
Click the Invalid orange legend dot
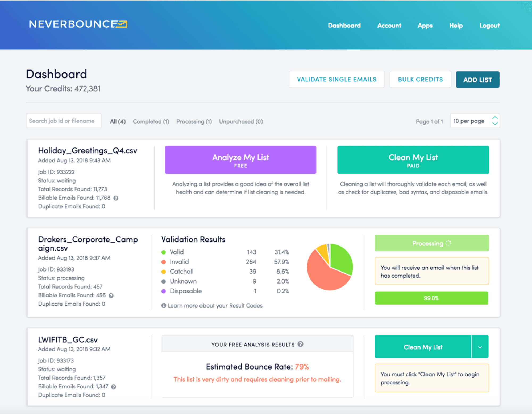pyautogui.click(x=164, y=262)
